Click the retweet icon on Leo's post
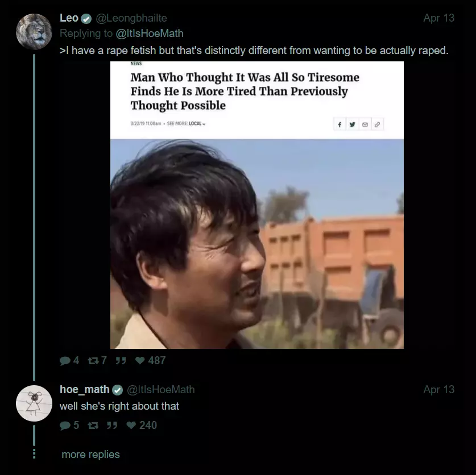 point(93,361)
